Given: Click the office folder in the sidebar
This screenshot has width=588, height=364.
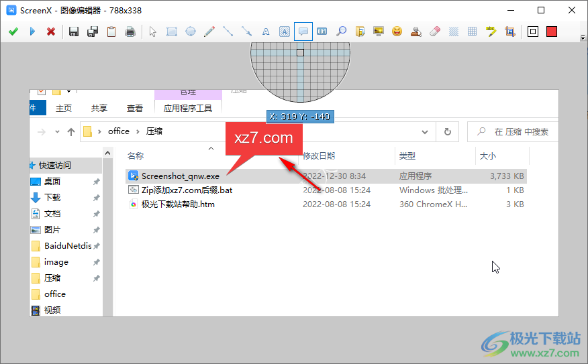Looking at the screenshot, I should click(55, 294).
